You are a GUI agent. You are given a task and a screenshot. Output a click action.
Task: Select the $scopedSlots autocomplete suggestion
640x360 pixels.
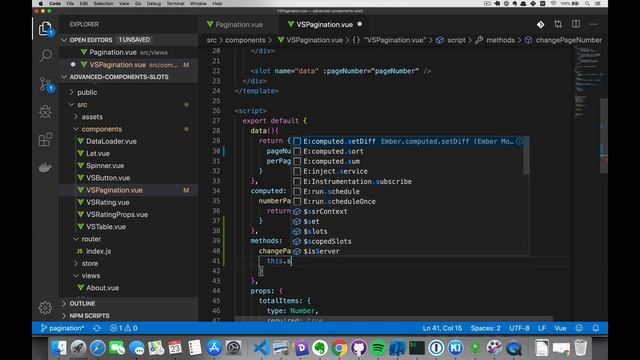(408, 241)
